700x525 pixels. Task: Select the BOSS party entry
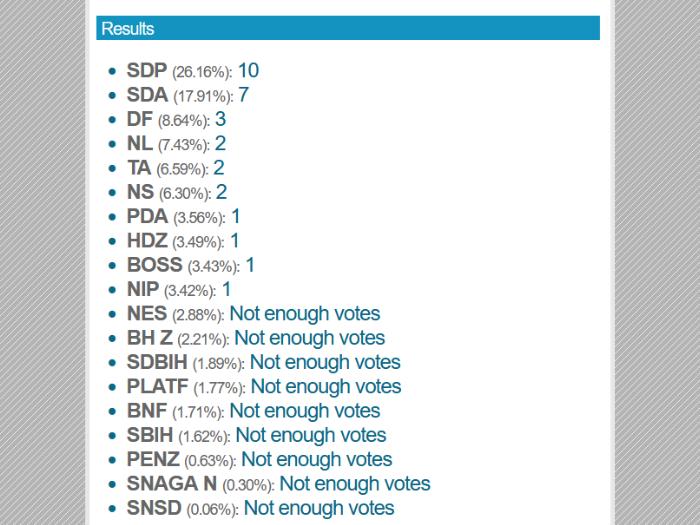[x=191, y=265]
